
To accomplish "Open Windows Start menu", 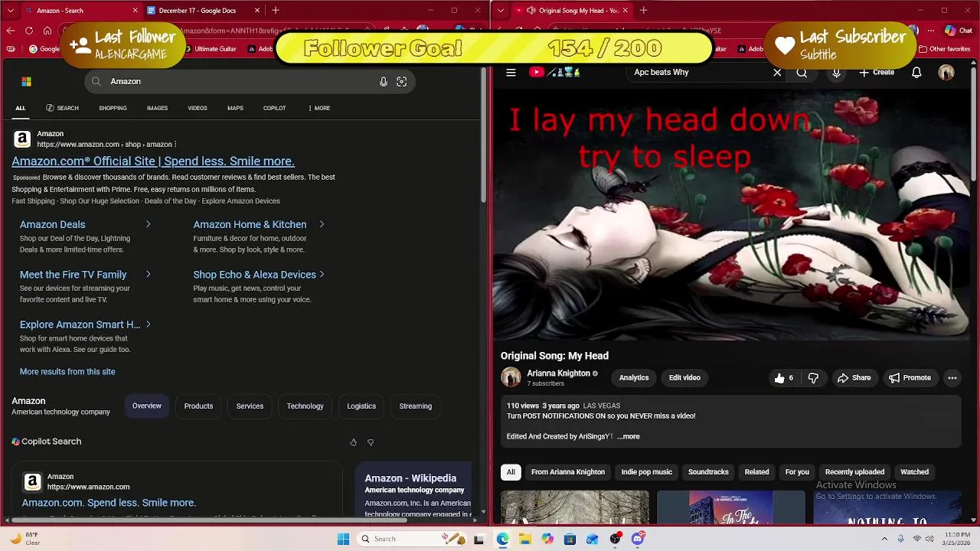I will pos(343,539).
